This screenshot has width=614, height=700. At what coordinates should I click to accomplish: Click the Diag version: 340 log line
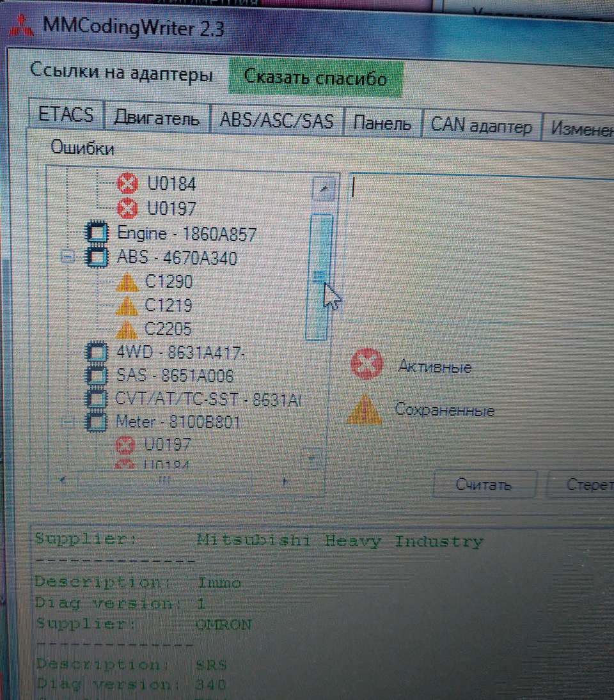tap(131, 683)
